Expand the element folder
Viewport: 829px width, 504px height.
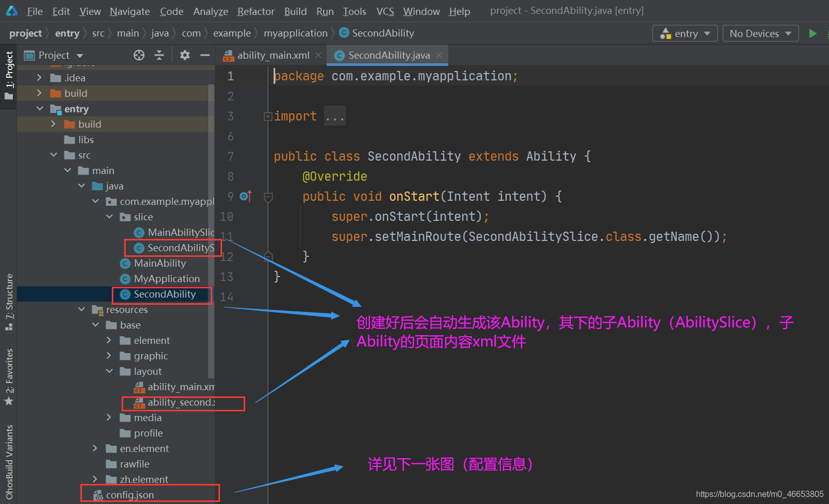click(109, 340)
